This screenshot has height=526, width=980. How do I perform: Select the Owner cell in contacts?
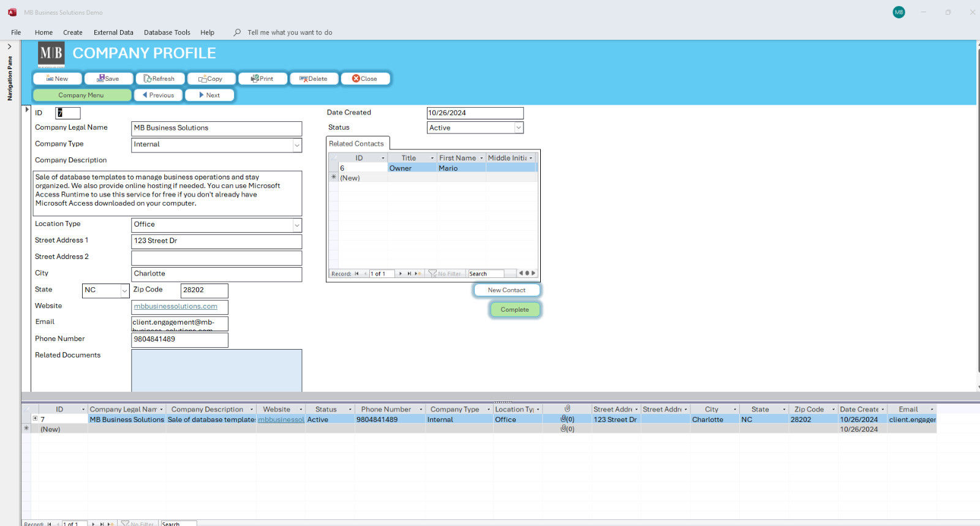pyautogui.click(x=412, y=168)
